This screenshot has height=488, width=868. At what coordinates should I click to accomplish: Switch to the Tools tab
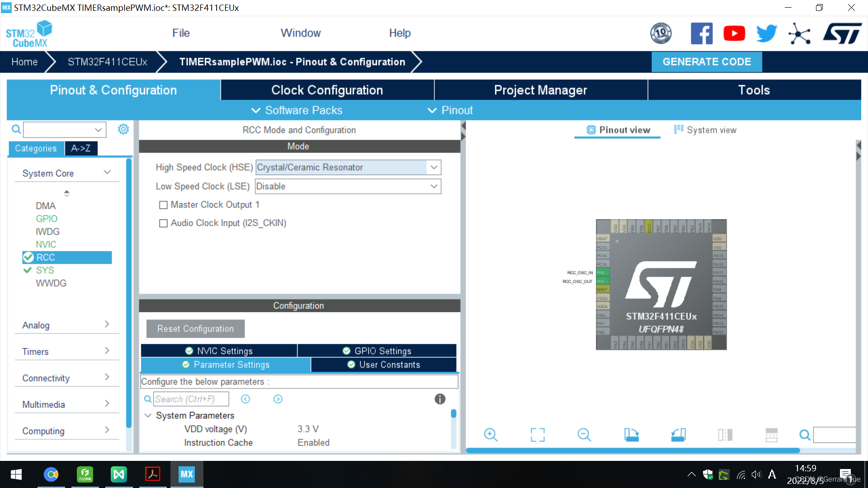(754, 90)
